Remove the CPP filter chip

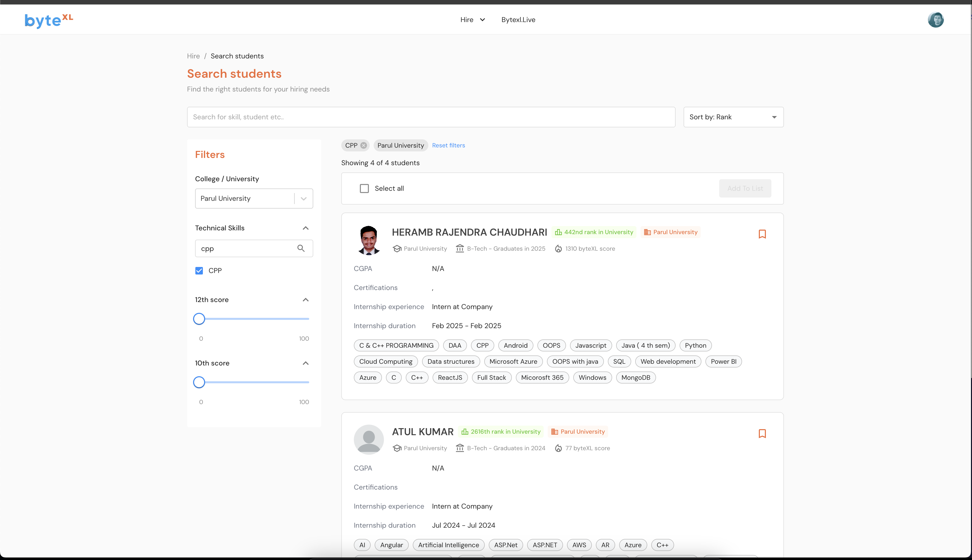pos(363,145)
